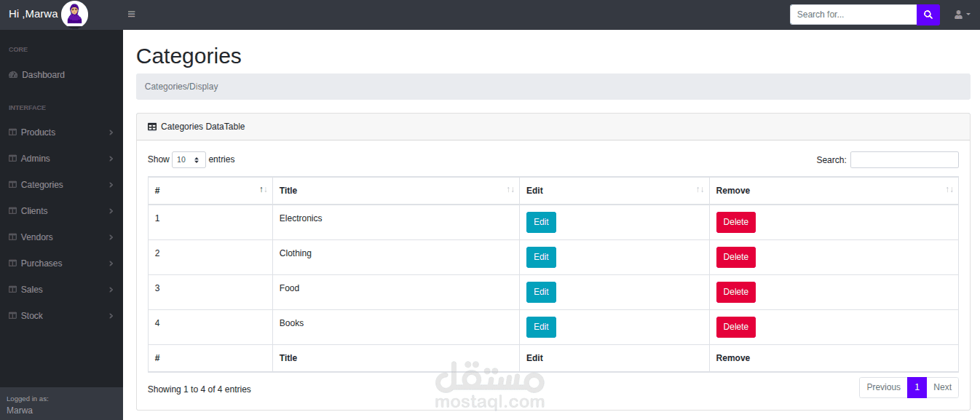Go to the Next page
980x420 pixels.
click(x=942, y=387)
